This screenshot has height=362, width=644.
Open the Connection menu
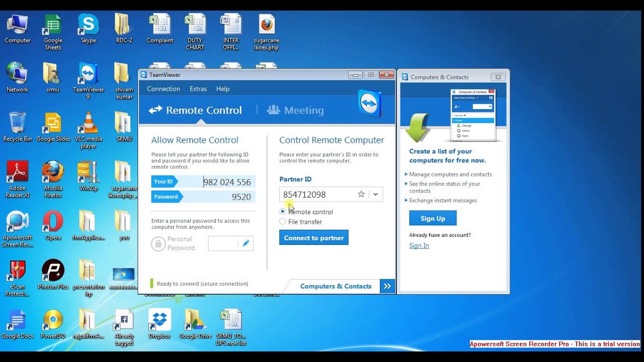point(164,89)
